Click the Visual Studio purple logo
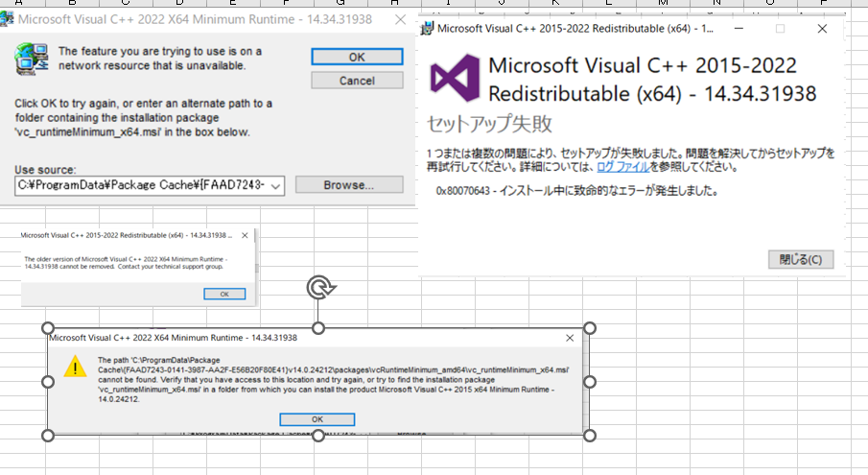Viewport: 868px width, 475px height. [x=455, y=78]
